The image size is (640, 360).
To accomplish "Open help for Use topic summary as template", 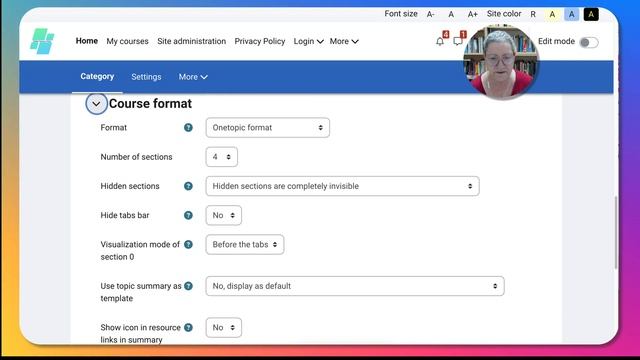I will click(188, 286).
